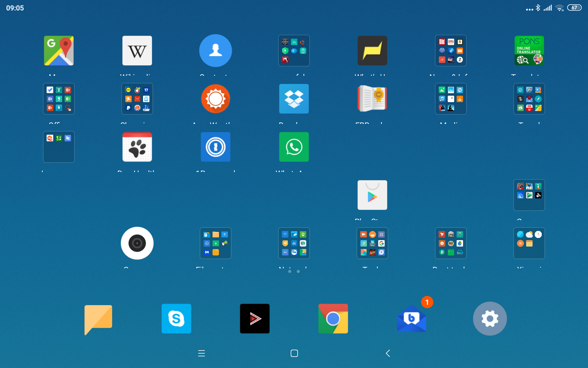This screenshot has height=368, width=588.
Task: Expand file tools folder with Malwarebytes
Action: 216,243
